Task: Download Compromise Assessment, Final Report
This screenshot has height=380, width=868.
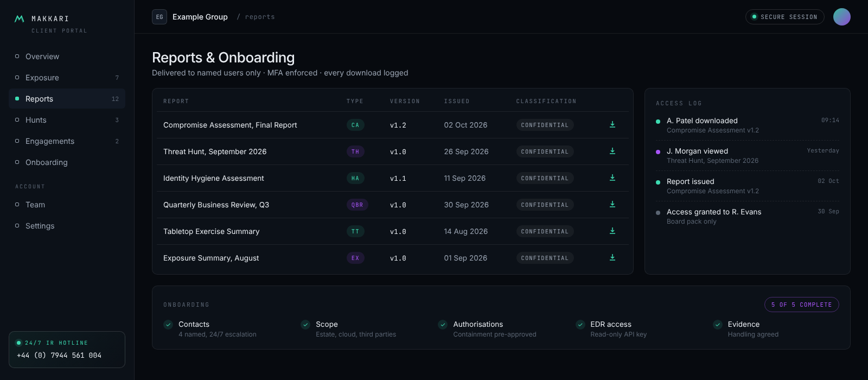Action: click(612, 125)
